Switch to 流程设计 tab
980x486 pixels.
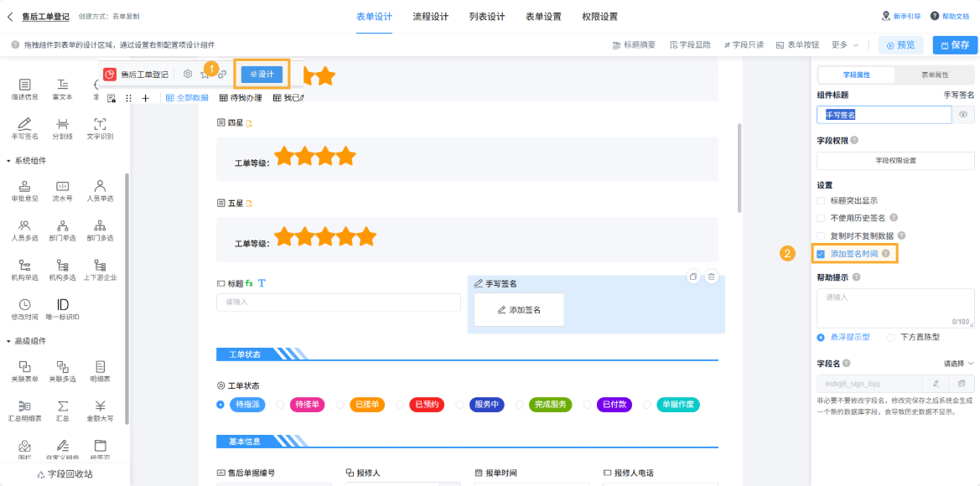click(x=431, y=17)
